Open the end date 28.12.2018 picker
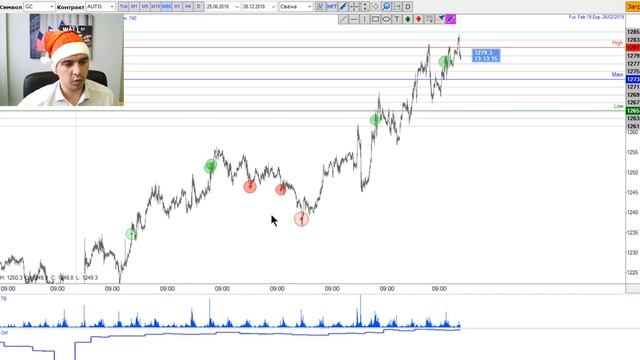This screenshot has width=640, height=360. [259, 7]
